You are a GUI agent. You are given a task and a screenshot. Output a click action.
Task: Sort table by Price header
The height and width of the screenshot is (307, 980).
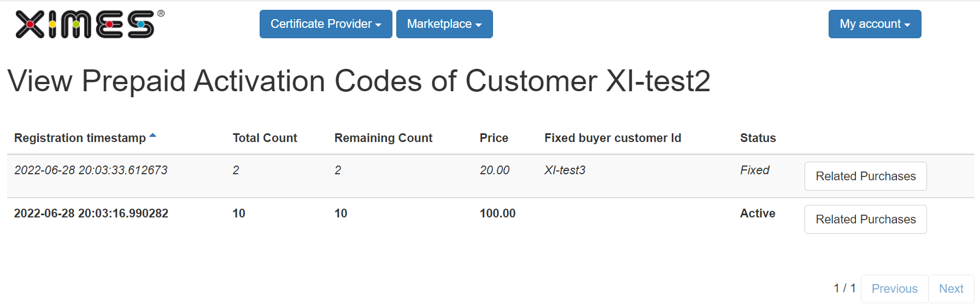click(x=494, y=138)
